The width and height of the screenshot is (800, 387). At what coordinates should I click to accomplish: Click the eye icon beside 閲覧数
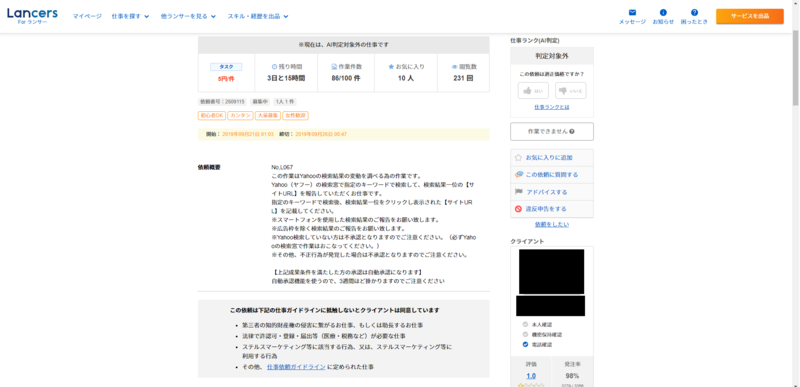(x=454, y=67)
